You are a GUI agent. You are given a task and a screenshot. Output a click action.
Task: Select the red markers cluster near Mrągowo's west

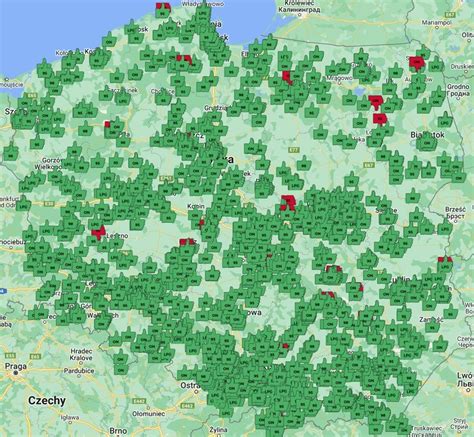point(287,77)
